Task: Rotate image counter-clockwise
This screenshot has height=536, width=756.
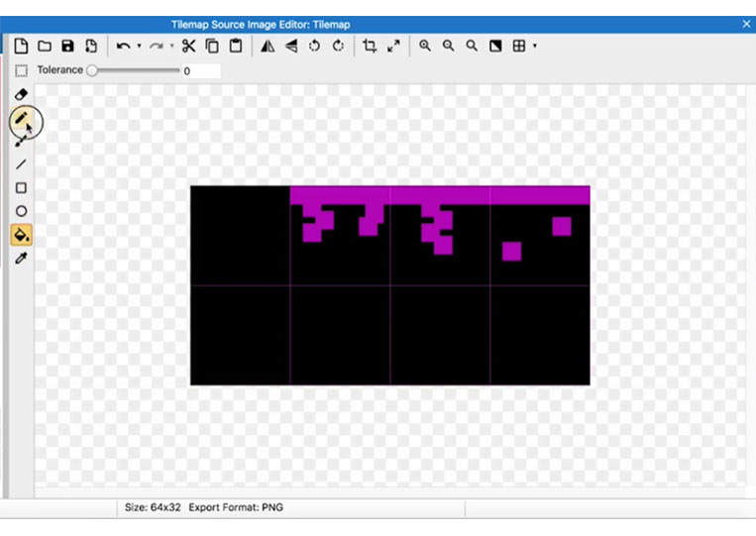Action: (x=314, y=47)
